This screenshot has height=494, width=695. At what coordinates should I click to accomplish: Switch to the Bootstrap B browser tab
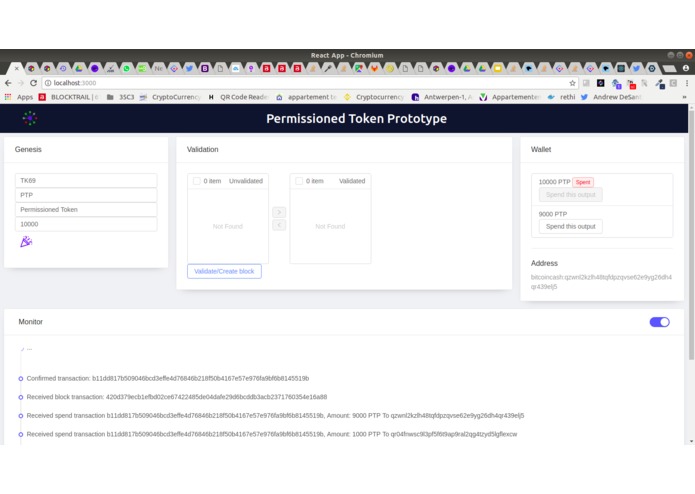click(204, 68)
